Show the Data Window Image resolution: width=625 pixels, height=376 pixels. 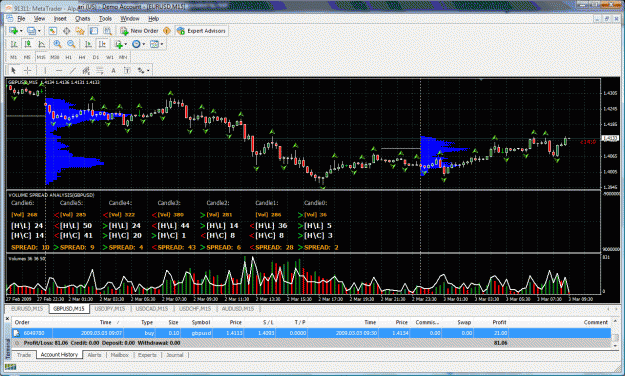pos(67,31)
